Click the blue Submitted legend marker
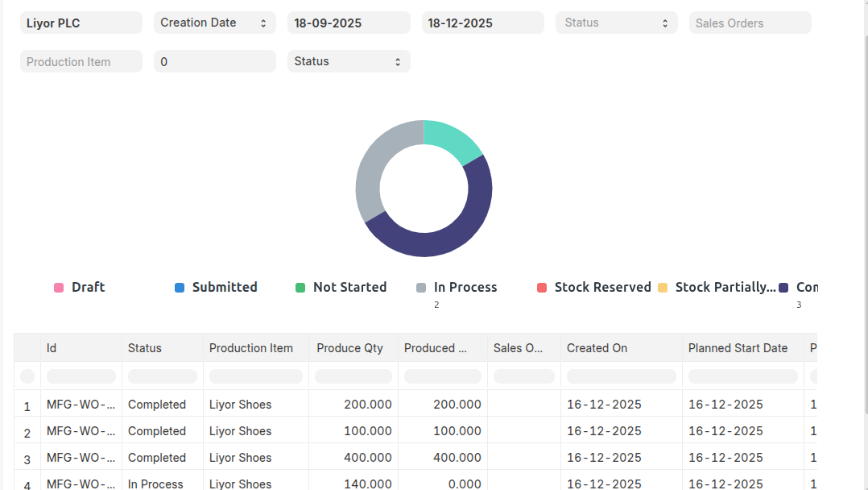 (180, 288)
